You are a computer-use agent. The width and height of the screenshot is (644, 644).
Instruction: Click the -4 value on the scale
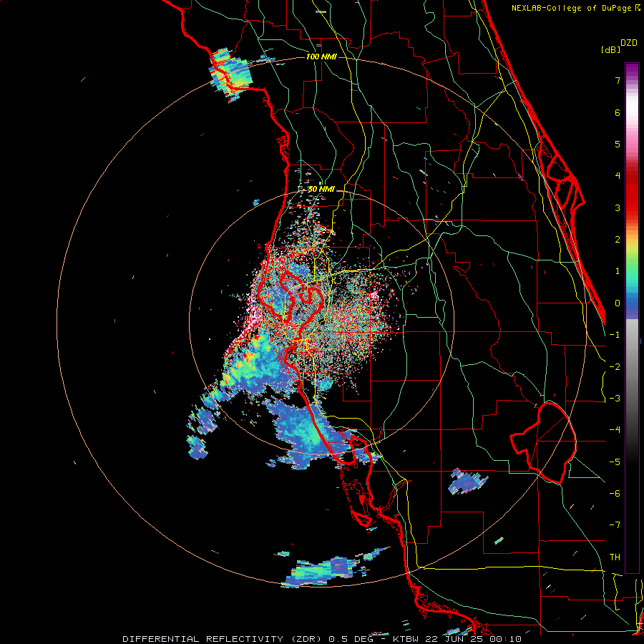pyautogui.click(x=615, y=430)
